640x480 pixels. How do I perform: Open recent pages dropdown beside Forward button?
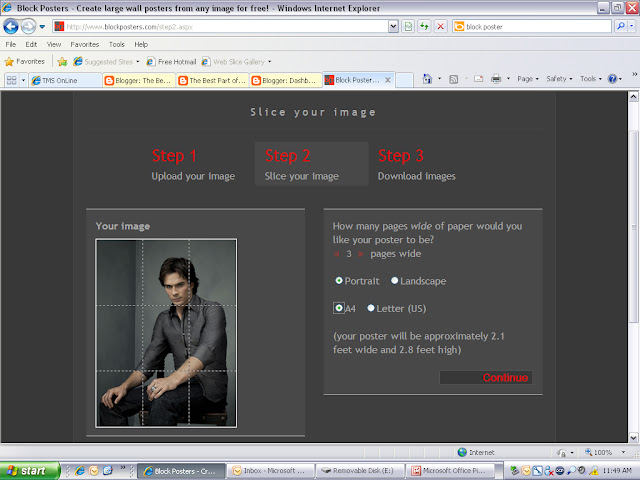point(42,27)
